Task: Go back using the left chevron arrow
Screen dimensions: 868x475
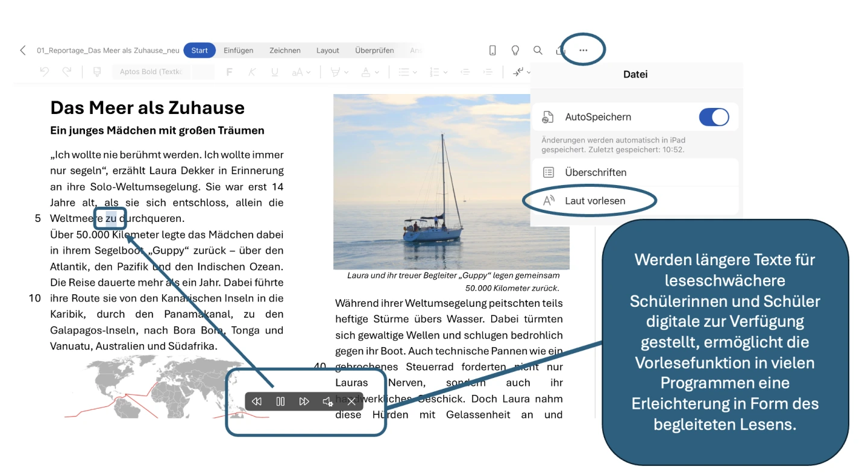Action: (23, 51)
